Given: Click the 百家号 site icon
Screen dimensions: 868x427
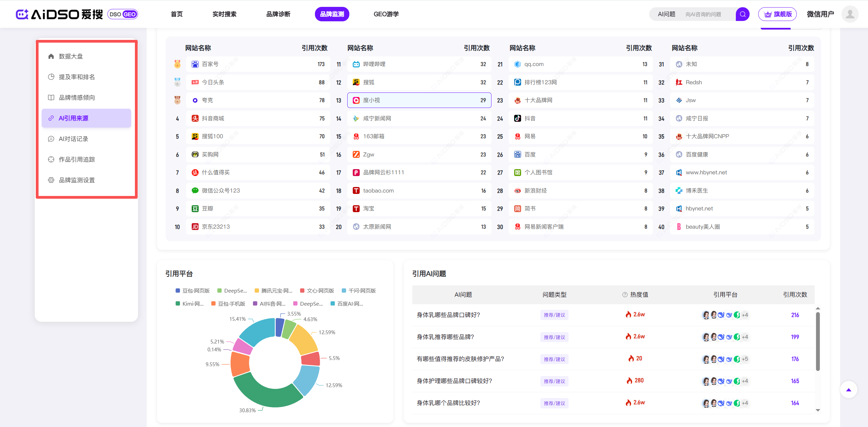Looking at the screenshot, I should (195, 64).
